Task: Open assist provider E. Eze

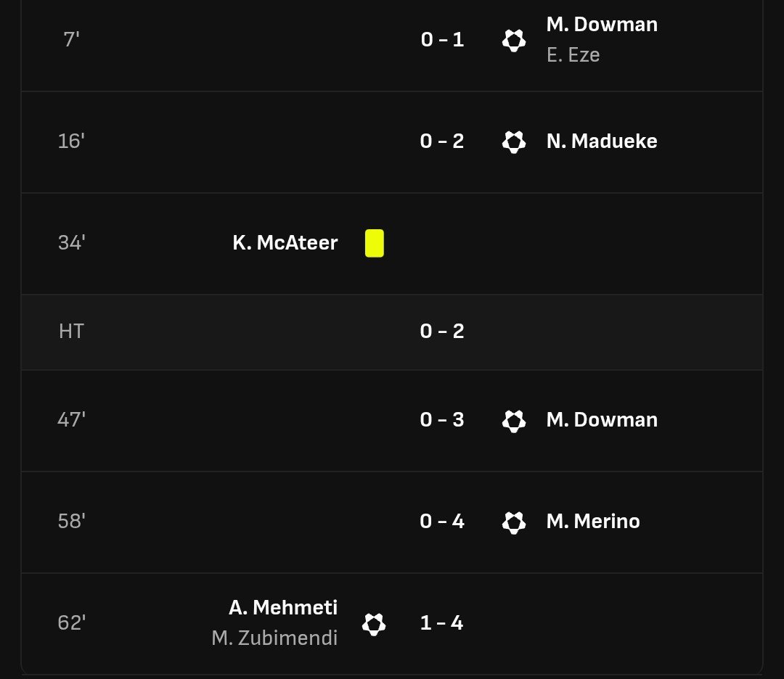Action: pyautogui.click(x=573, y=55)
